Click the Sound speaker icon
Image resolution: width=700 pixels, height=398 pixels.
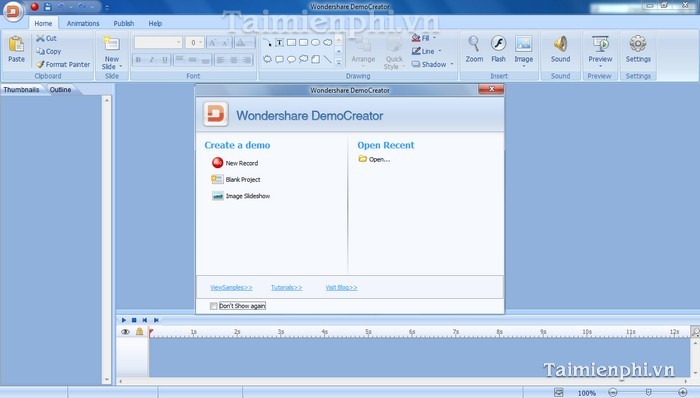560,44
